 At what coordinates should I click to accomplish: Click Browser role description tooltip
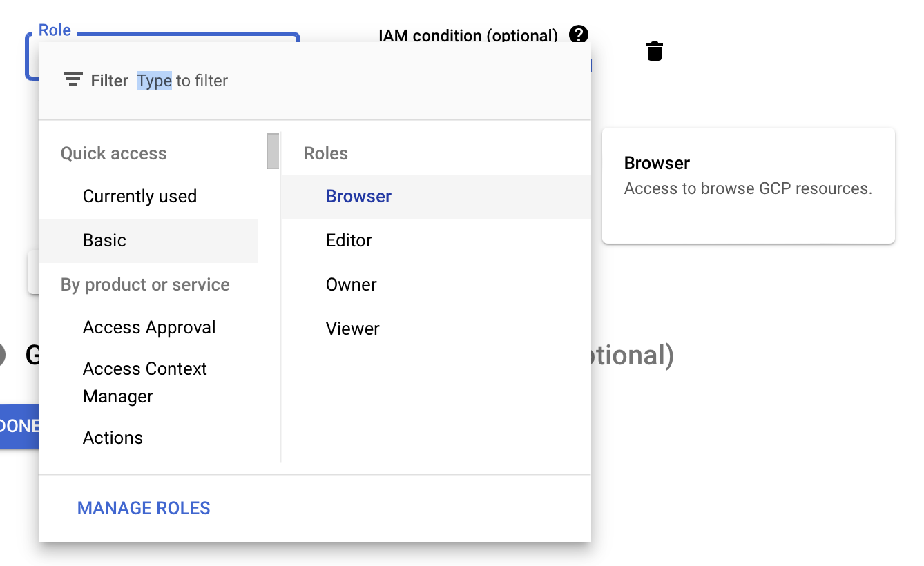(749, 186)
